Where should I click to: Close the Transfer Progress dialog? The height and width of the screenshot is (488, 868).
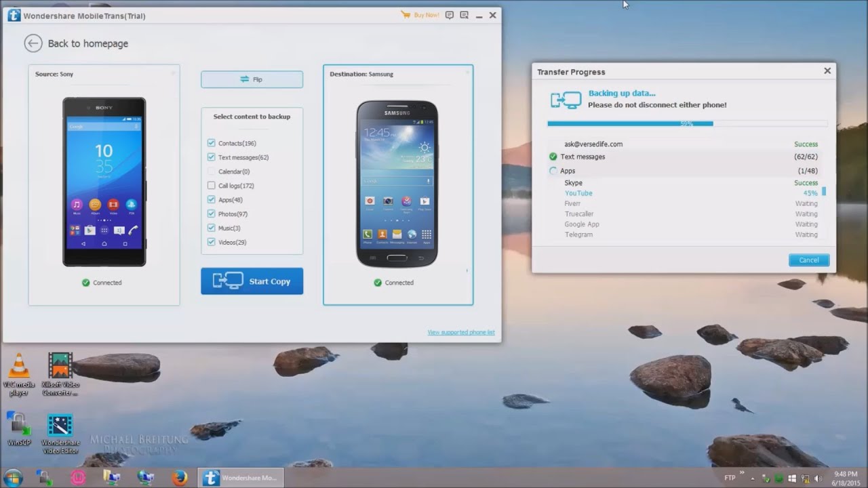[827, 70]
